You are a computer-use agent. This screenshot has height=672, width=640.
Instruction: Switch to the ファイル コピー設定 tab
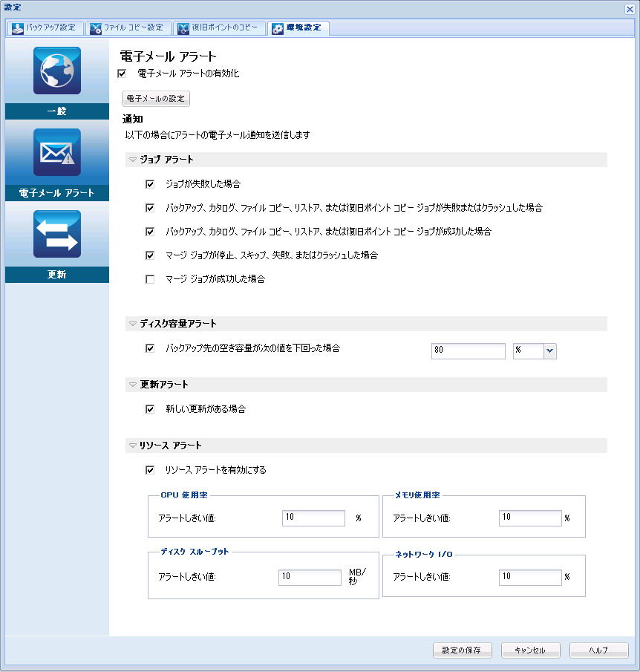pos(128,28)
